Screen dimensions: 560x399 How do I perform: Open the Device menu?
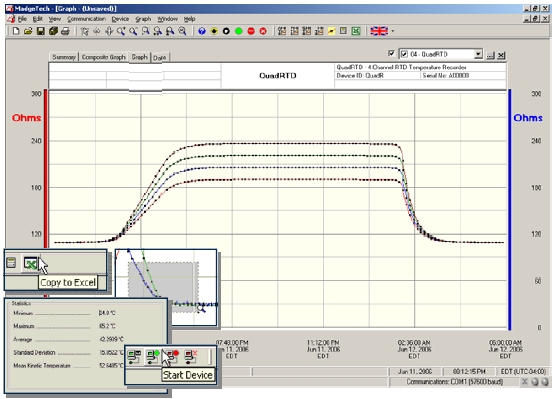[x=120, y=19]
